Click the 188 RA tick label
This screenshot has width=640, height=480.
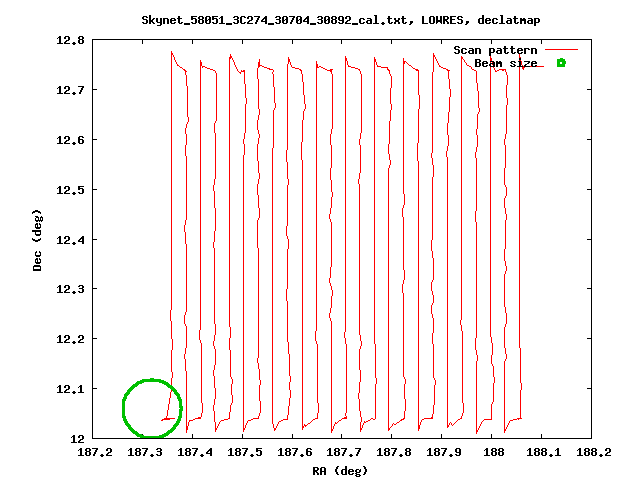tap(493, 452)
